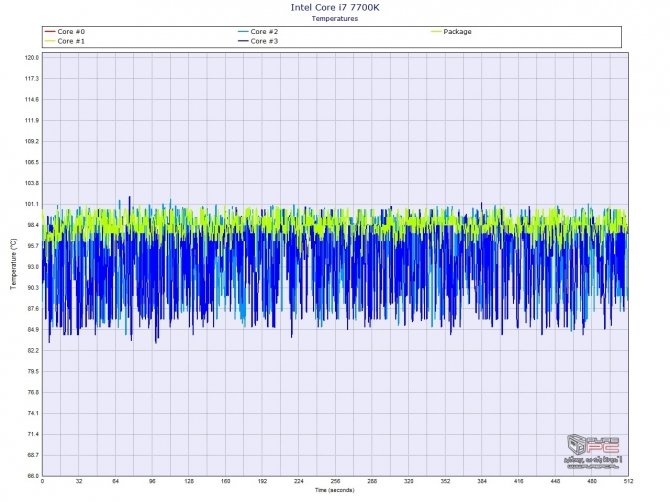Click the 512 x-axis tick label
This screenshot has width=670, height=502.
[x=628, y=481]
